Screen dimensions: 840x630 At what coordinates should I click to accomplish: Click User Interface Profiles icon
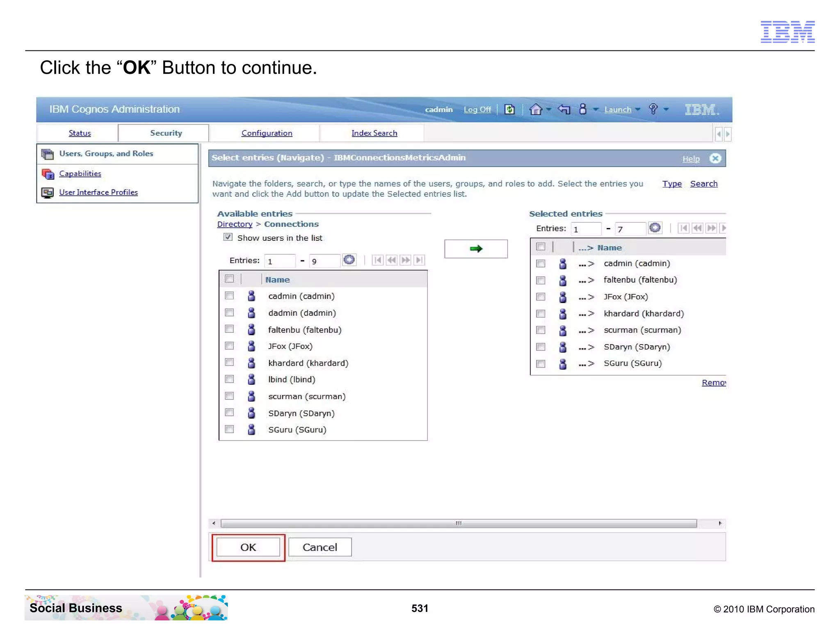(x=48, y=193)
